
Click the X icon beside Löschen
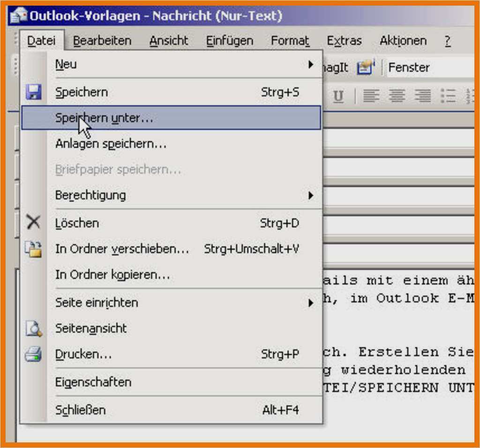tap(33, 223)
